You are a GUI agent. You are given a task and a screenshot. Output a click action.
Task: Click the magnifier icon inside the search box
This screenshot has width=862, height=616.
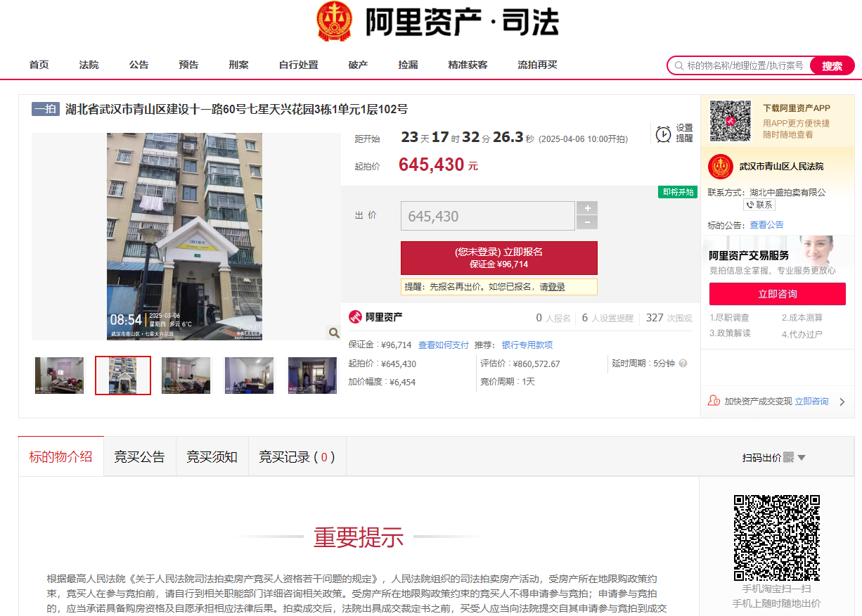click(679, 65)
